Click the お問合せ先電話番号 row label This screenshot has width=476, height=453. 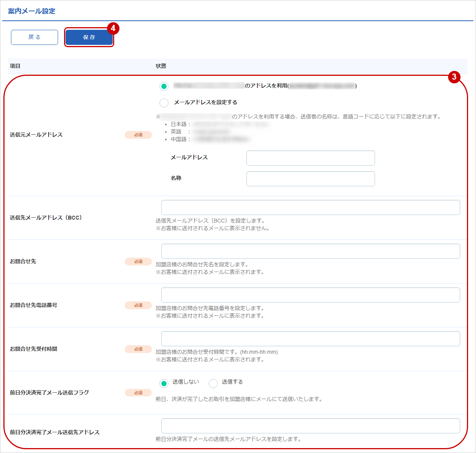coord(34,305)
